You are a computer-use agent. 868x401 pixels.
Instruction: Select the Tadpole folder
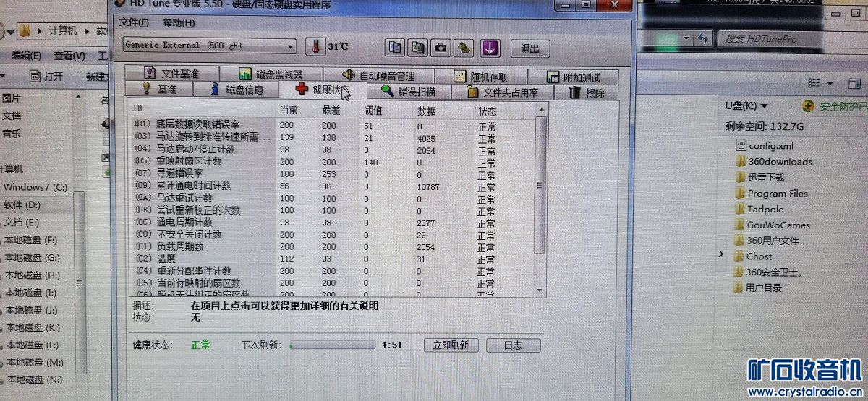759,209
